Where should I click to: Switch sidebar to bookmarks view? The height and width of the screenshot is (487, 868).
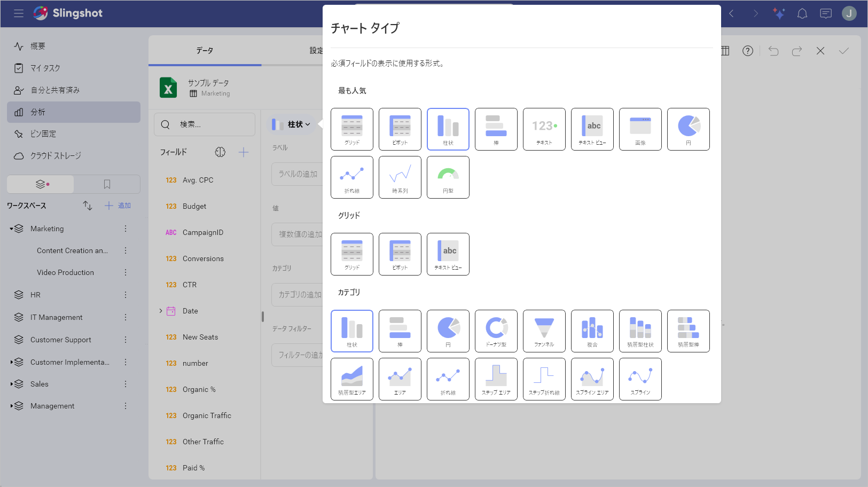point(107,184)
